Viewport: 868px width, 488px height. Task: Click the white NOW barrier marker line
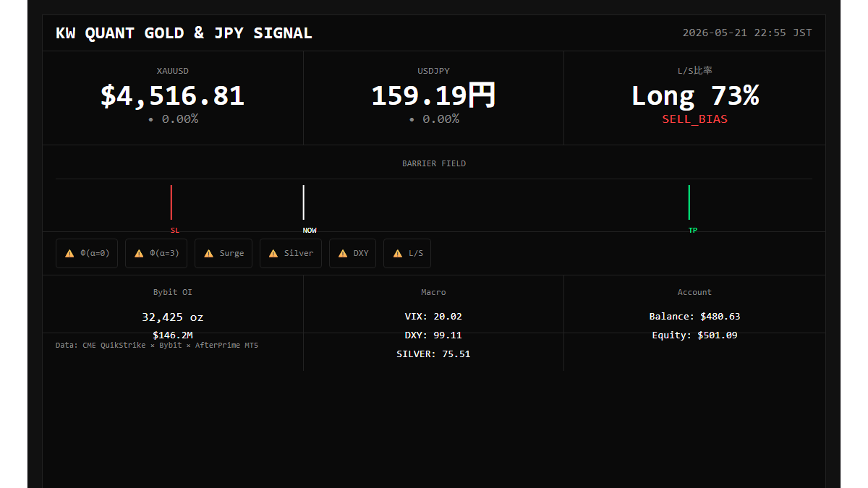(304, 202)
